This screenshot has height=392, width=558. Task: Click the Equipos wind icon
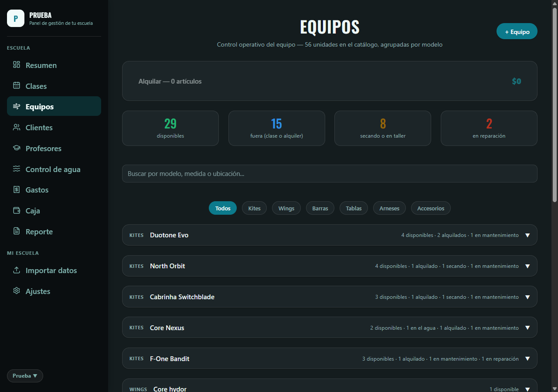[x=17, y=107]
